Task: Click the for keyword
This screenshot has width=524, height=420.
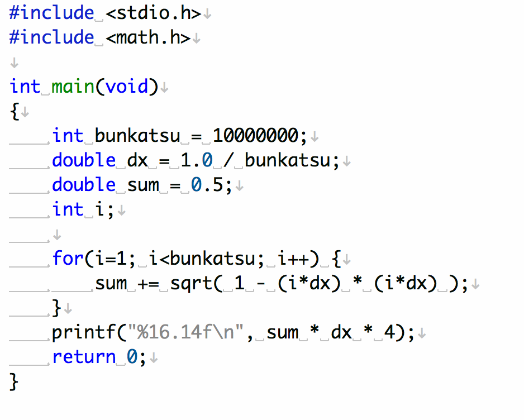Action: (x=68, y=259)
